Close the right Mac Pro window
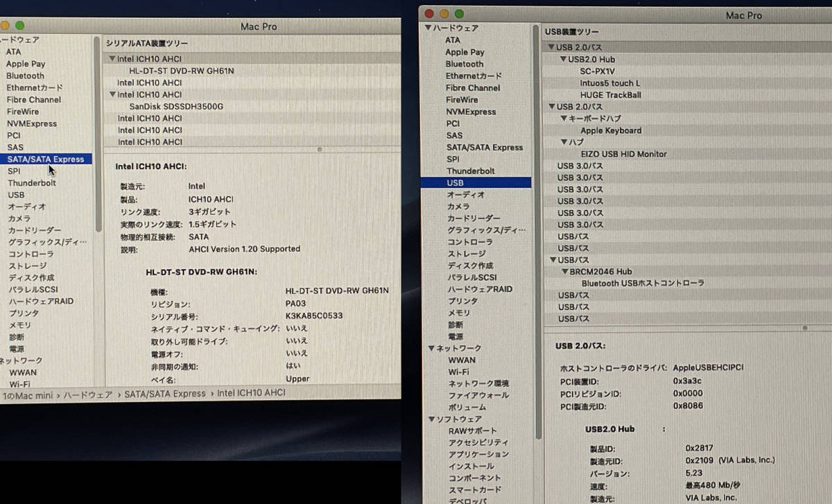 click(428, 14)
